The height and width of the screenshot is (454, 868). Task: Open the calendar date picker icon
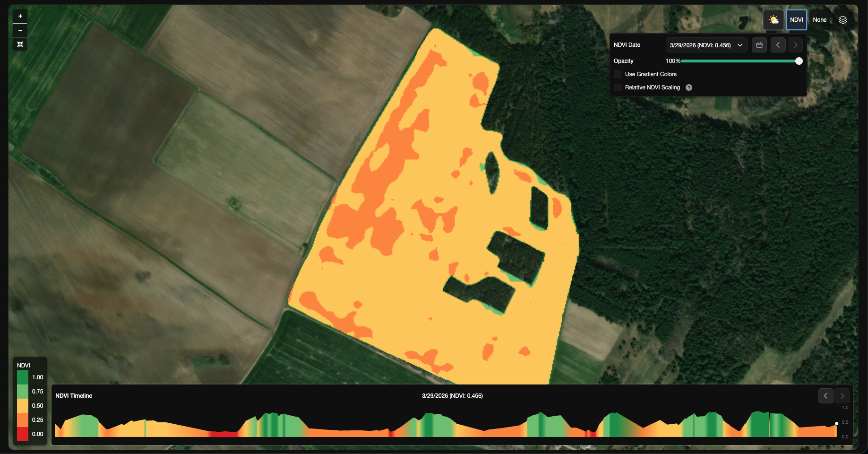pos(759,44)
